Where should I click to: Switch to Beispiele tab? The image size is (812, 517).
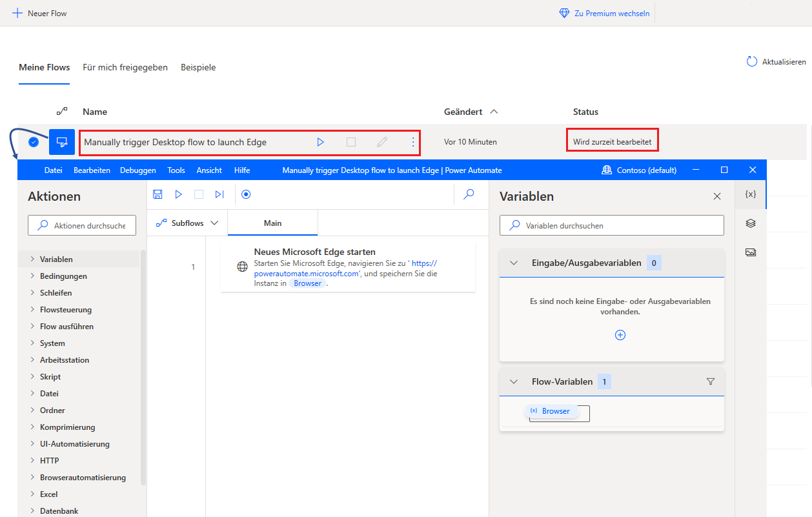tap(198, 67)
